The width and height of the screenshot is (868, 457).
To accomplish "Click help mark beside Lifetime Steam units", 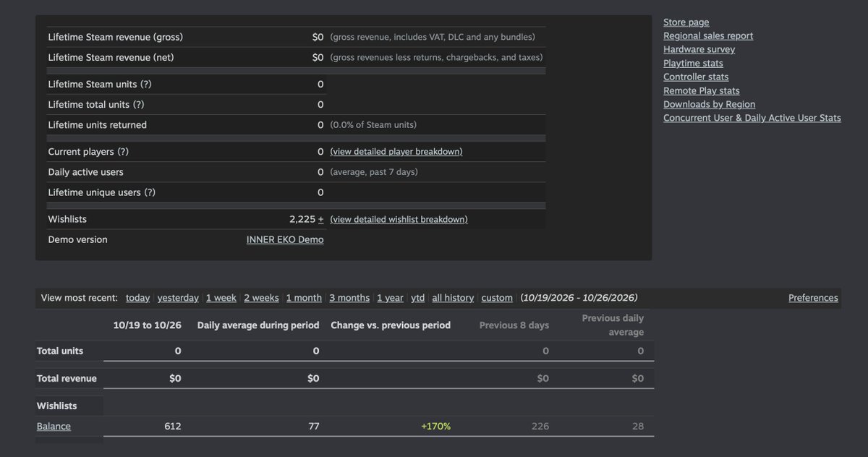I will click(x=146, y=85).
